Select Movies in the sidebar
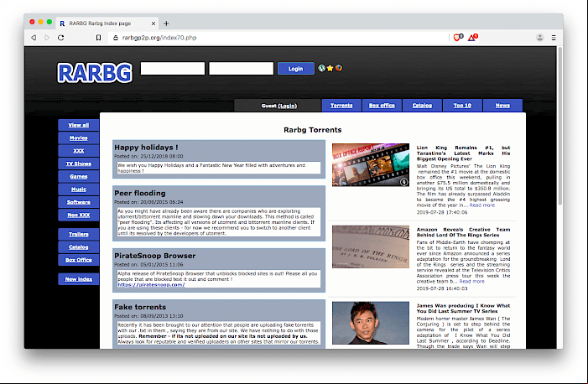 (x=79, y=138)
